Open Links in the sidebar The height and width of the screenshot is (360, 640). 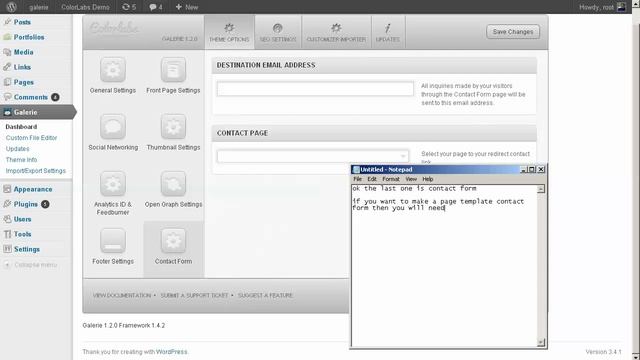click(22, 67)
